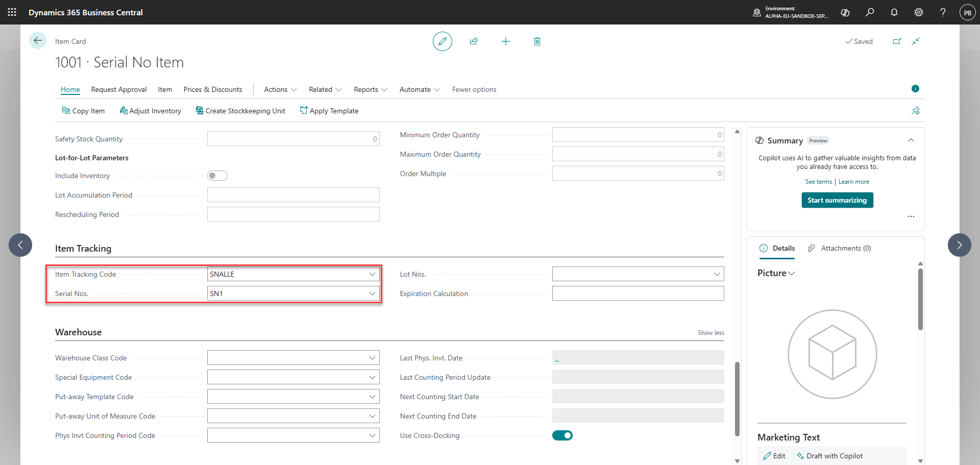Open Prices & Discounts menu

213,89
